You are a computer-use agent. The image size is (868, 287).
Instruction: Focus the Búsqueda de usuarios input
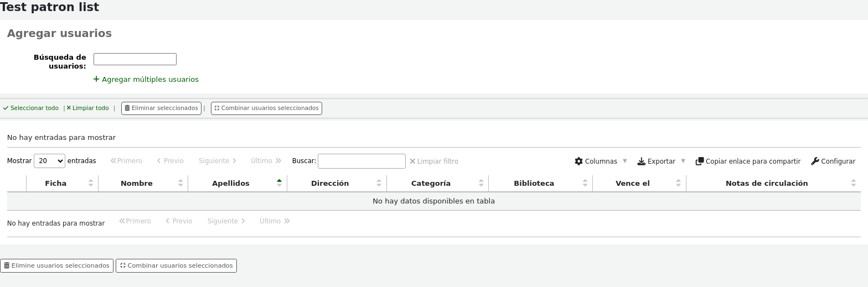[135, 59]
